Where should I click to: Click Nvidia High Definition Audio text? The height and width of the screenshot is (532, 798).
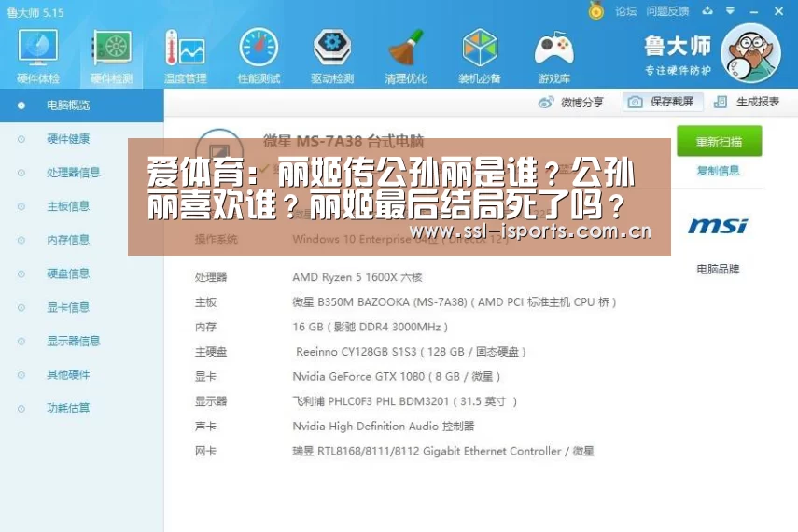[x=384, y=427]
